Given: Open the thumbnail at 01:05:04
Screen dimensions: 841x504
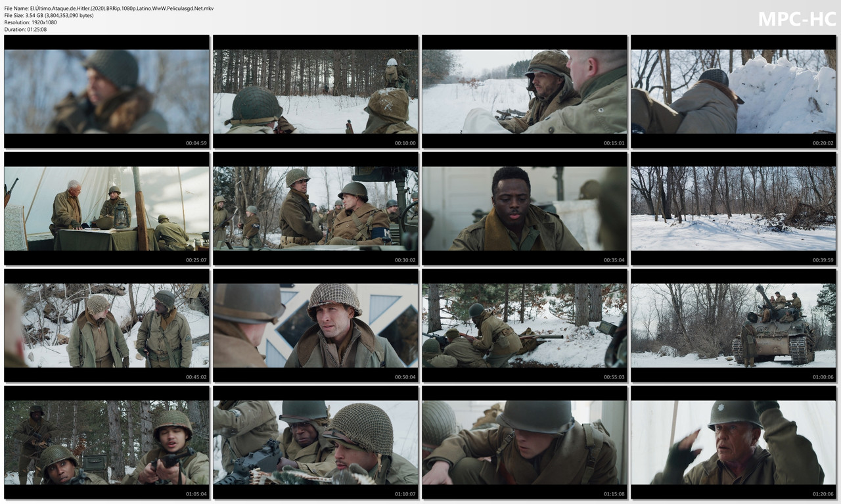Looking at the screenshot, I should pos(106,442).
